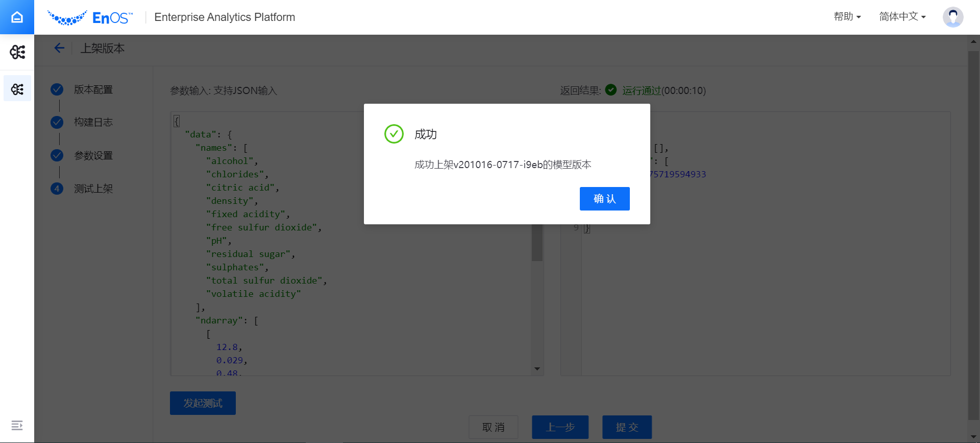The height and width of the screenshot is (443, 980).
Task: Open the user avatar menu
Action: pos(952,17)
